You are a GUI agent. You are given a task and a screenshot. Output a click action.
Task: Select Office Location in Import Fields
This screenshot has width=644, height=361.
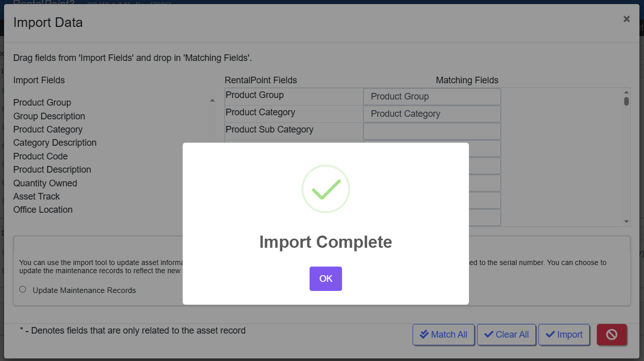click(x=43, y=210)
